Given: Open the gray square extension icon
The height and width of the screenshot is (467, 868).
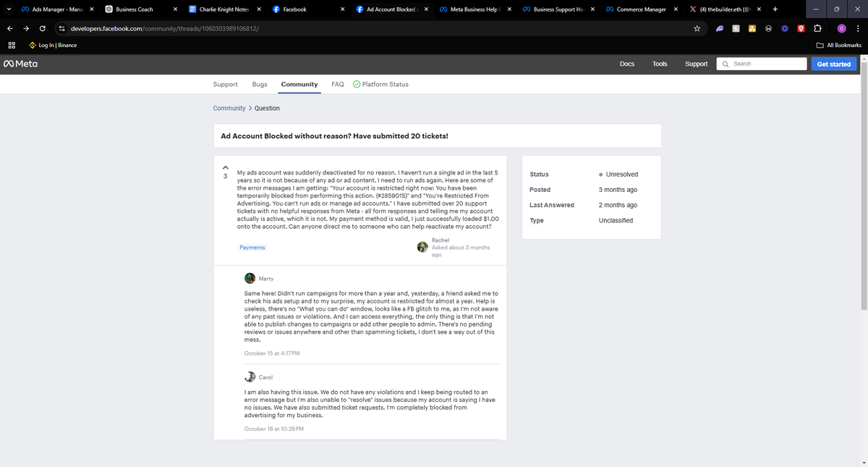Looking at the screenshot, I should [x=736, y=28].
